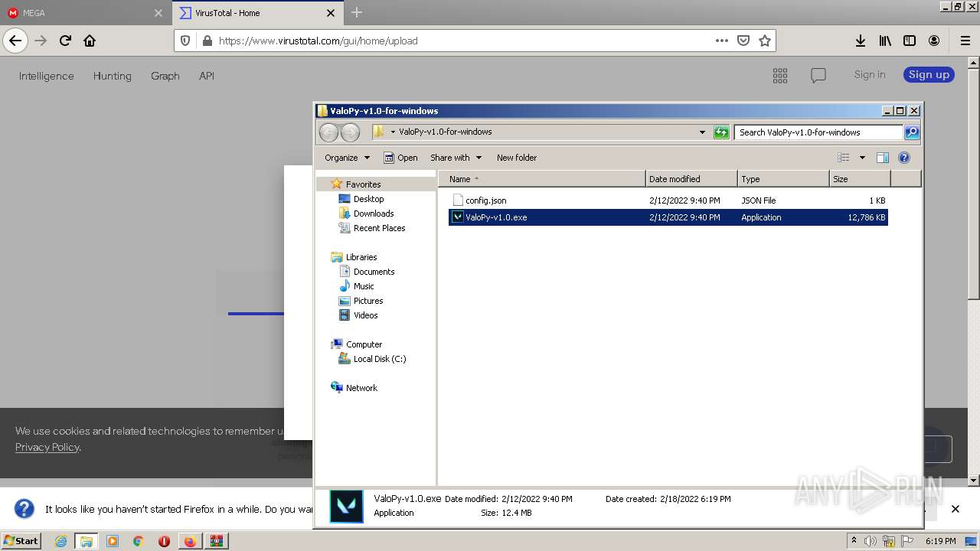
Task: Sort files by Type column
Action: tap(783, 179)
